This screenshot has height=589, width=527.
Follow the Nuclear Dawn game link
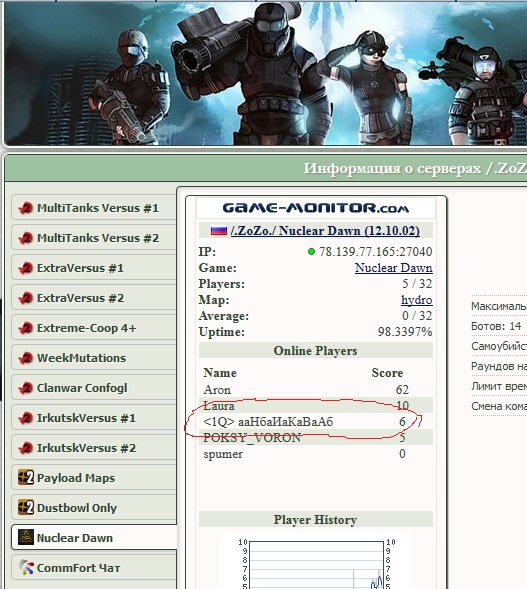coord(393,268)
